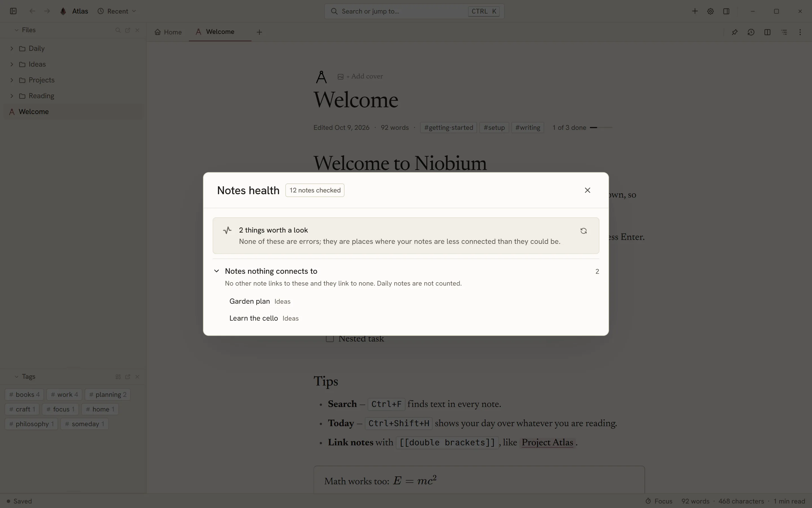Open the Recent dropdown
This screenshot has height=508, width=812.
[x=117, y=11]
